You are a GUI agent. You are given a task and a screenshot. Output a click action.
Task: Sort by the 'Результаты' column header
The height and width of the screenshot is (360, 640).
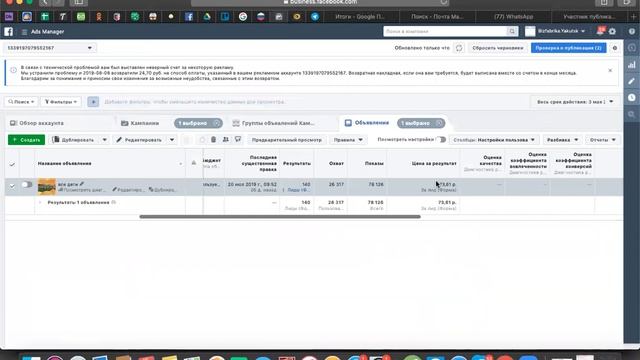(x=297, y=163)
